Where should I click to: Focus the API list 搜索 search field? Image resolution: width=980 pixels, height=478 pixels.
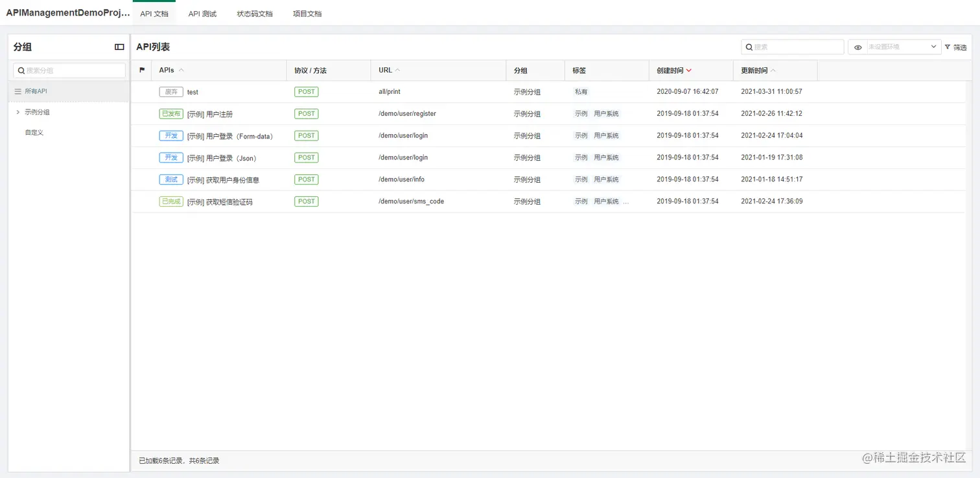point(793,47)
